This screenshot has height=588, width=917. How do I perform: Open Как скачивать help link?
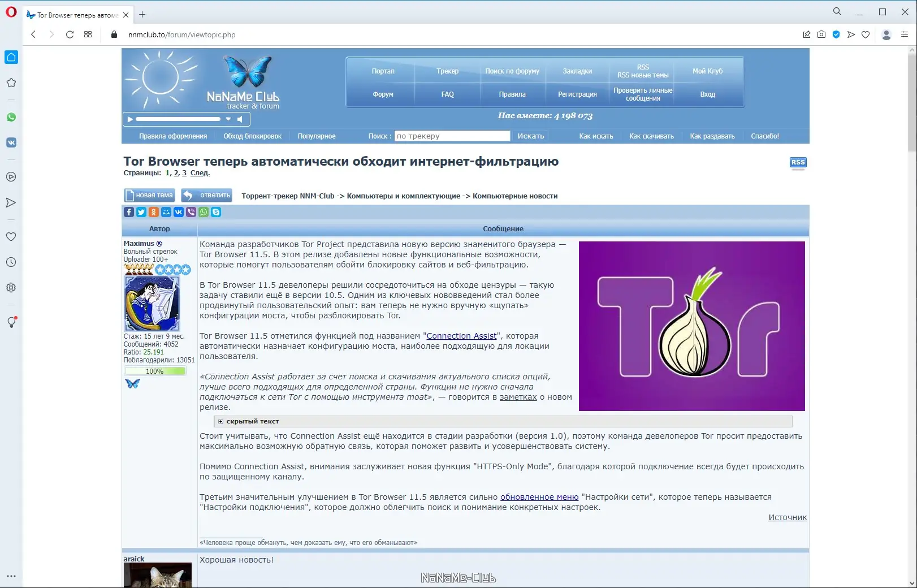(651, 136)
